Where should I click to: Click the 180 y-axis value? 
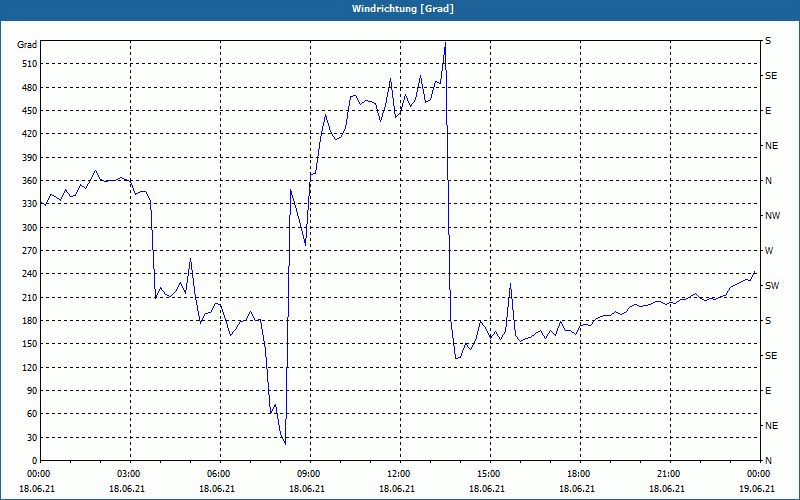pyautogui.click(x=30, y=320)
